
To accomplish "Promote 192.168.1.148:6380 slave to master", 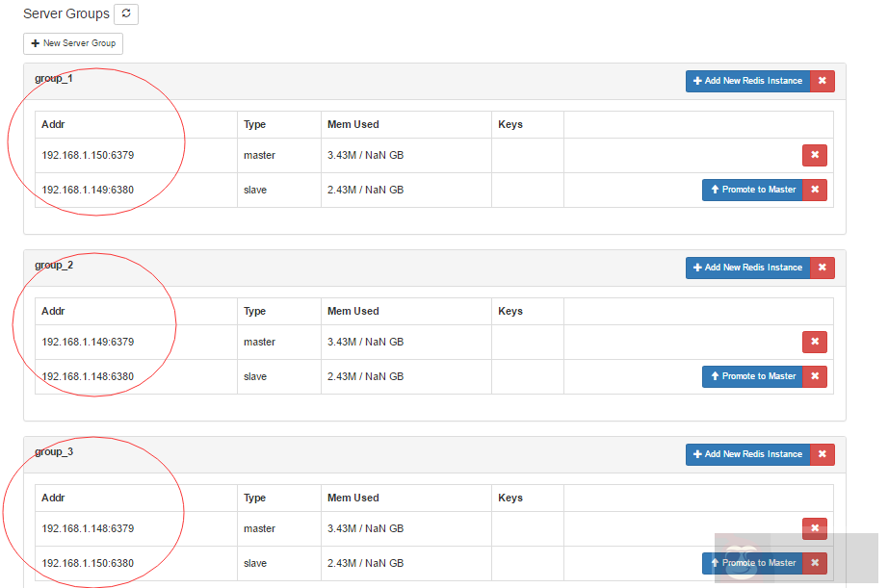I will click(752, 376).
